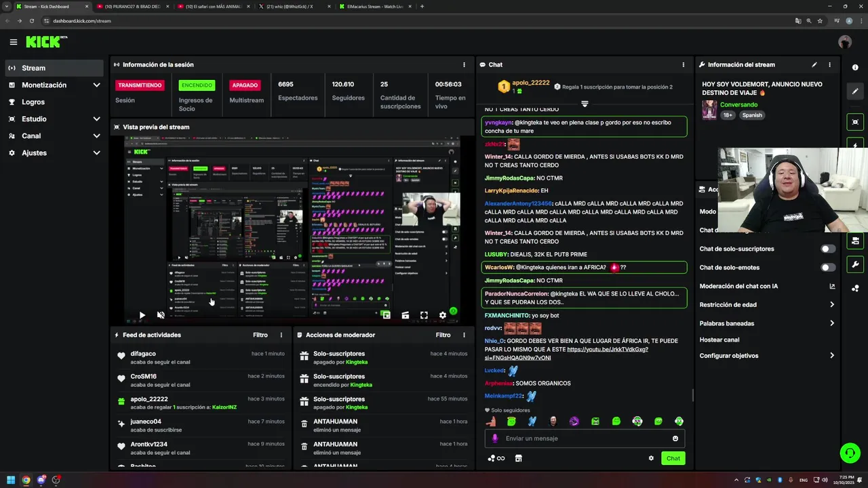Open the hamburger sidebar menu
The image size is (868, 488).
coord(13,42)
